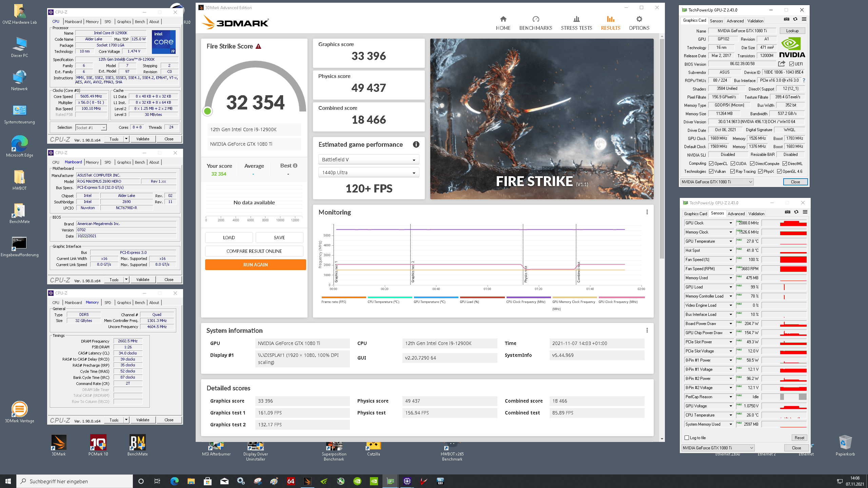Open the 3DMark HOME icon
Viewport: 868px width, 488px height.
tap(503, 19)
